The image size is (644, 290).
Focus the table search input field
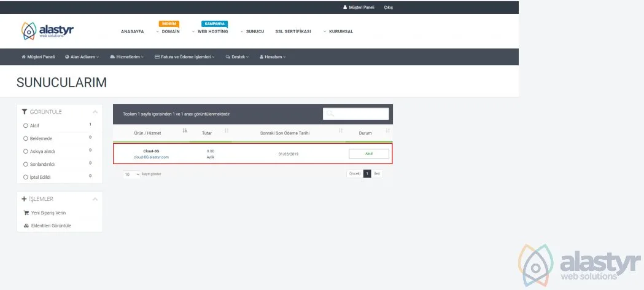tap(355, 114)
